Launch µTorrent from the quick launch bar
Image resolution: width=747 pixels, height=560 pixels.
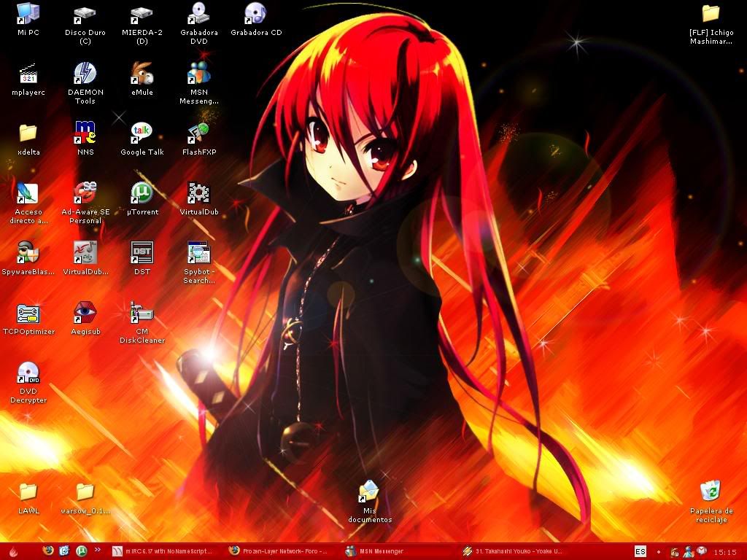click(x=81, y=551)
